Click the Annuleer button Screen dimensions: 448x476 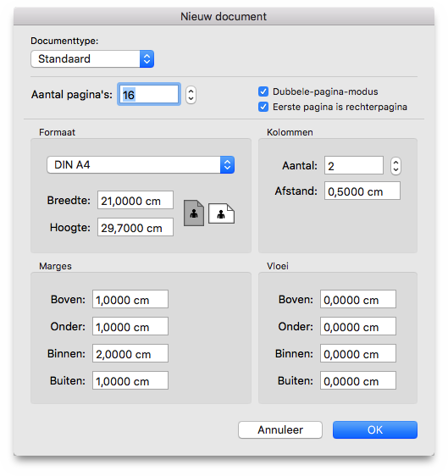[x=280, y=429]
